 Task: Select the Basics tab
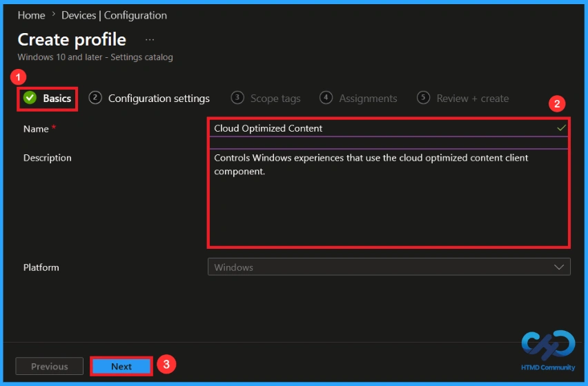point(47,99)
